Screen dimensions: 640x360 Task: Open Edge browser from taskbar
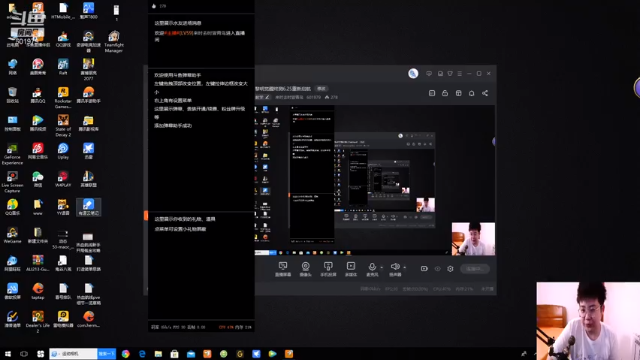(142, 354)
